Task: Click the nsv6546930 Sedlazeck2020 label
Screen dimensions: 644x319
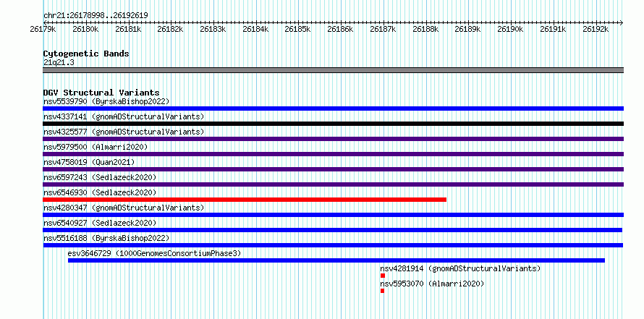Action: [x=100, y=192]
